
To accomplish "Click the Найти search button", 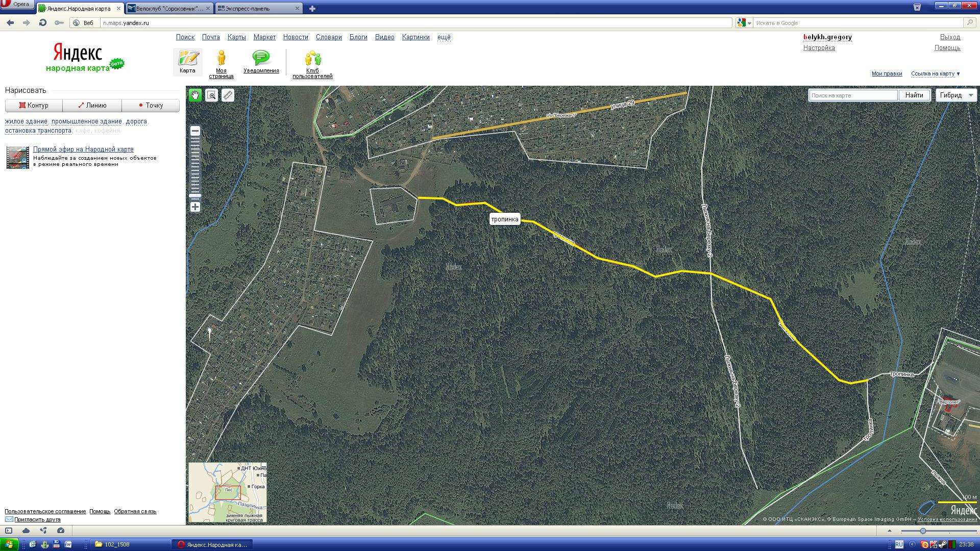I will 914,95.
